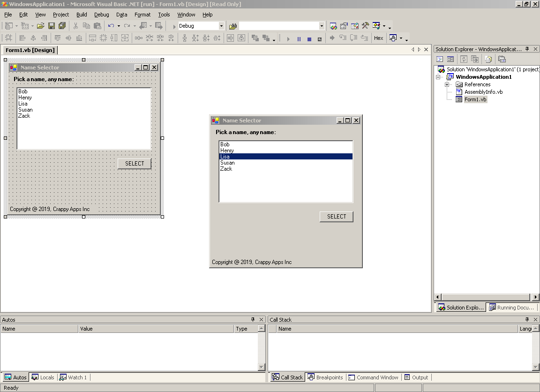The image size is (540, 392).
Task: Click SELECT button in running Name Selector window
Action: coord(337,217)
